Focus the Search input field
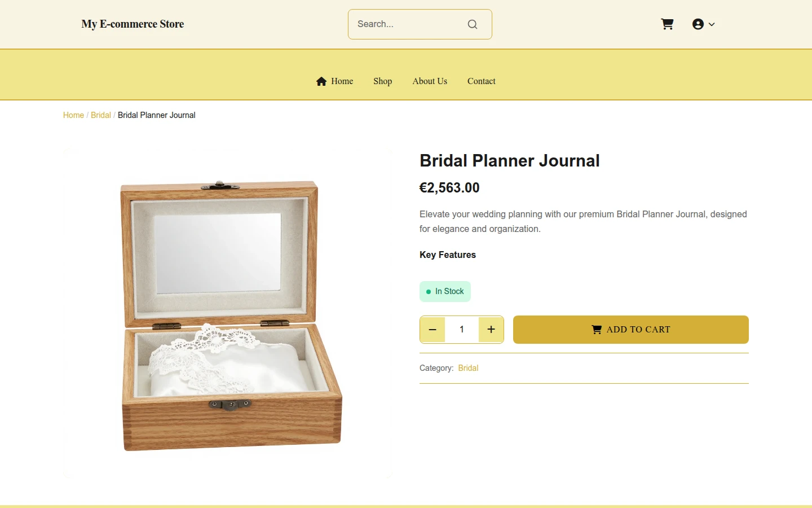The width and height of the screenshot is (812, 508). [409, 24]
